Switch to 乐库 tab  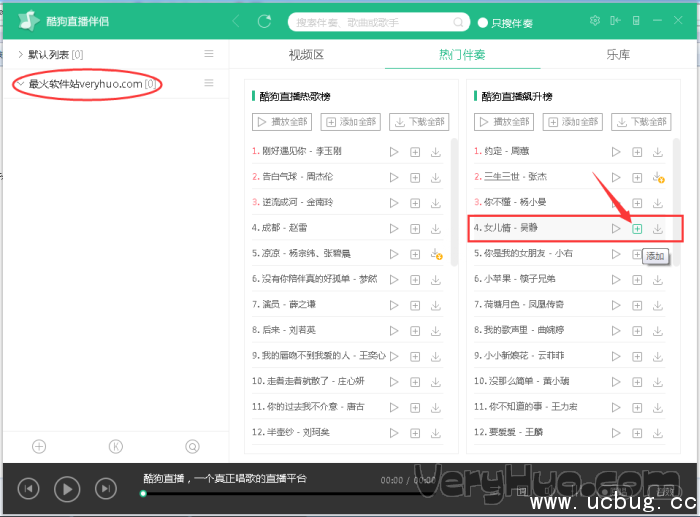(618, 54)
